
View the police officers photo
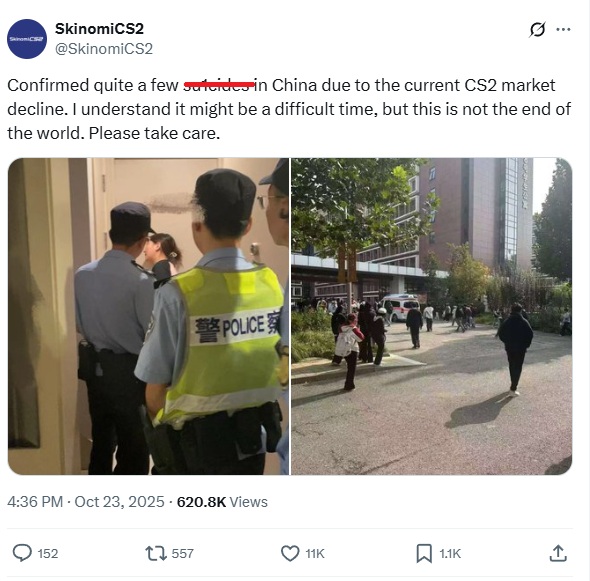click(x=149, y=316)
